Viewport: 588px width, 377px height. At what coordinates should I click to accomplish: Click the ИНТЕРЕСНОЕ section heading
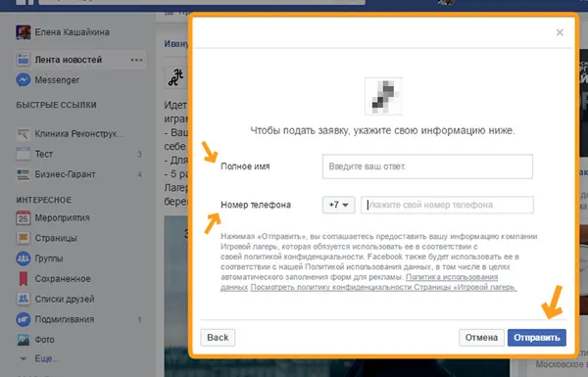[x=44, y=200]
